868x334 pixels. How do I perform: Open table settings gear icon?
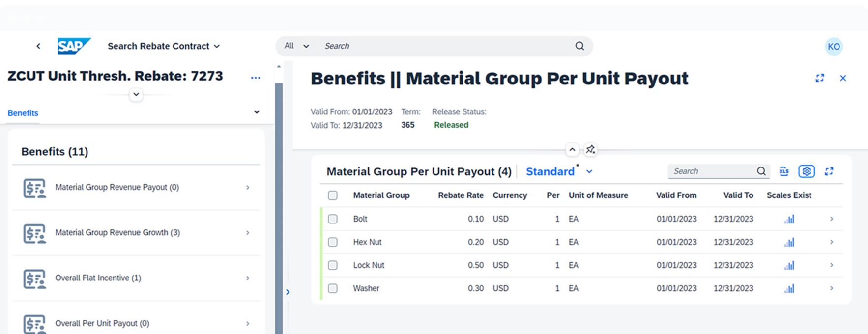coord(806,171)
